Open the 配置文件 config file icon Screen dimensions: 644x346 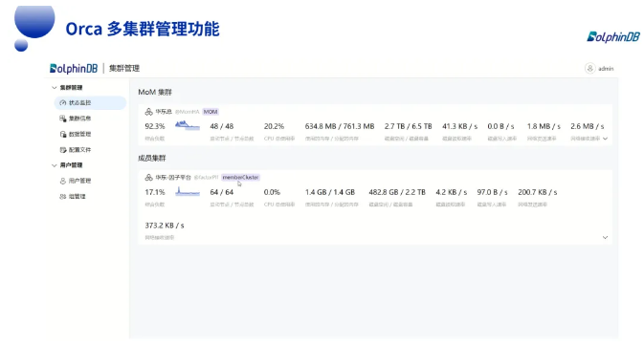[x=63, y=149]
